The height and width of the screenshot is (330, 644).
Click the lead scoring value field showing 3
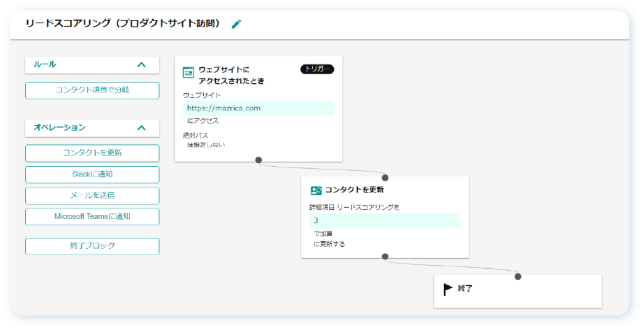385,220
